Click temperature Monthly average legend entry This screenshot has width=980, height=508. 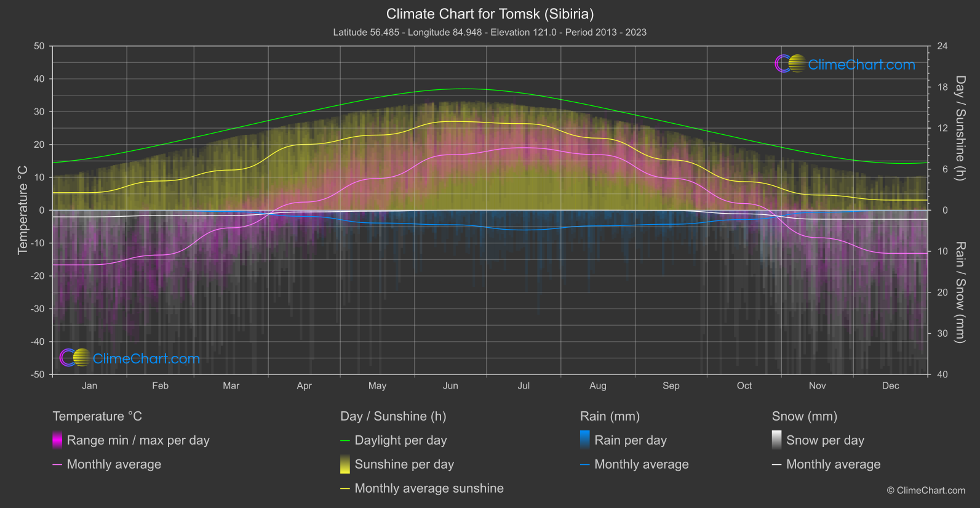(107, 464)
